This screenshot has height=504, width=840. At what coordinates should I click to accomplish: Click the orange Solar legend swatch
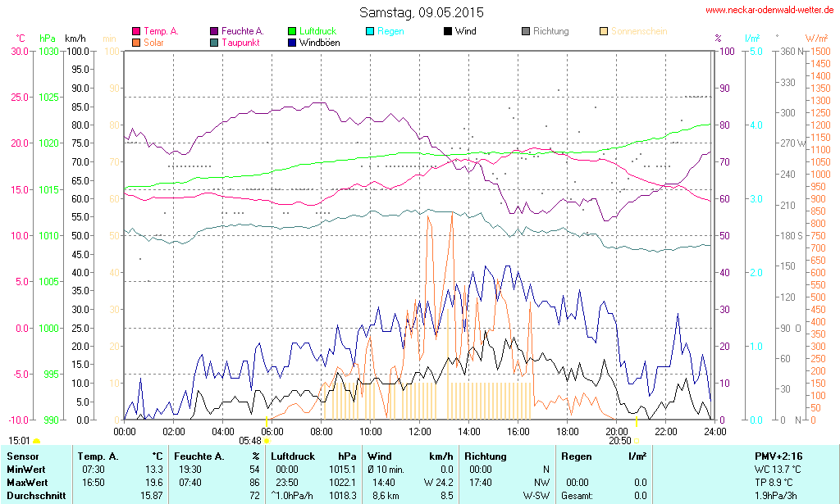136,42
